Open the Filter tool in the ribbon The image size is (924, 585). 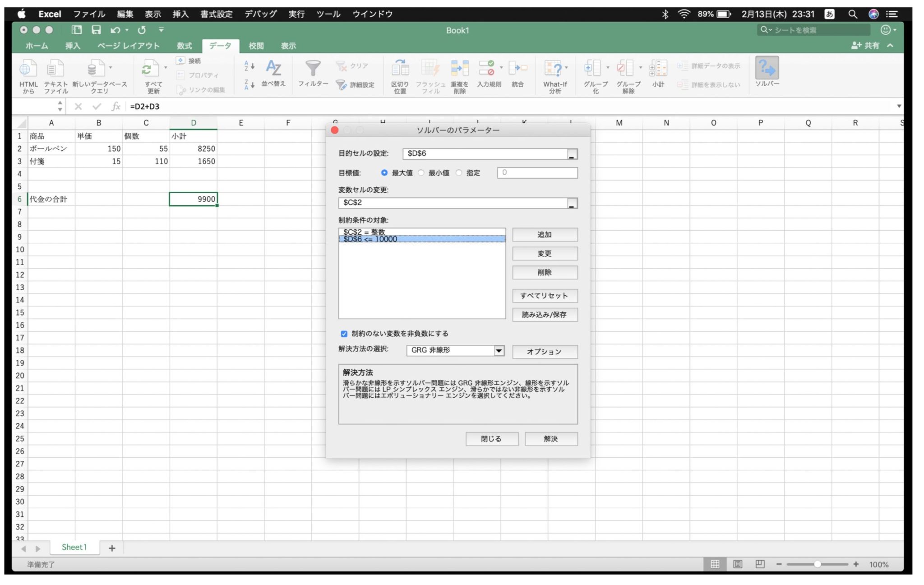click(313, 69)
